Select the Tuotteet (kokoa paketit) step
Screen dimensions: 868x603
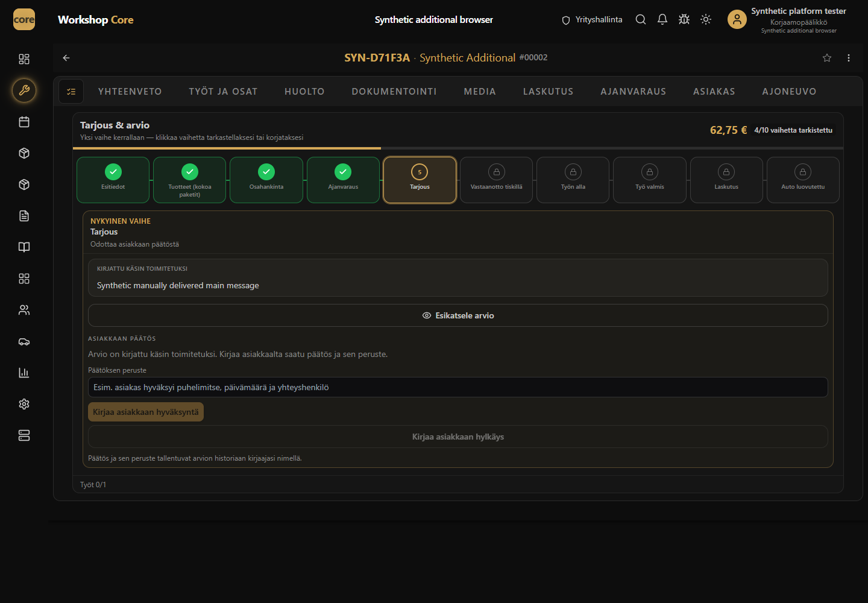(x=189, y=180)
